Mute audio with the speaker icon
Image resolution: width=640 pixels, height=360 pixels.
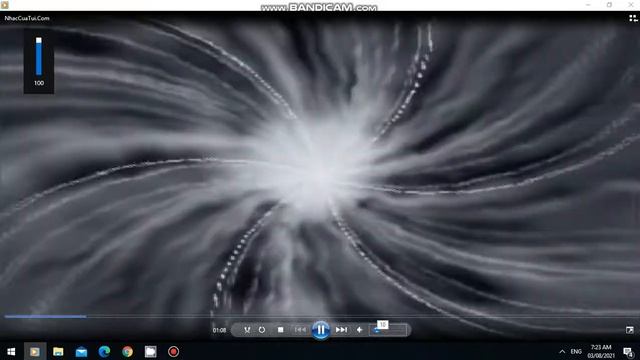(x=359, y=330)
